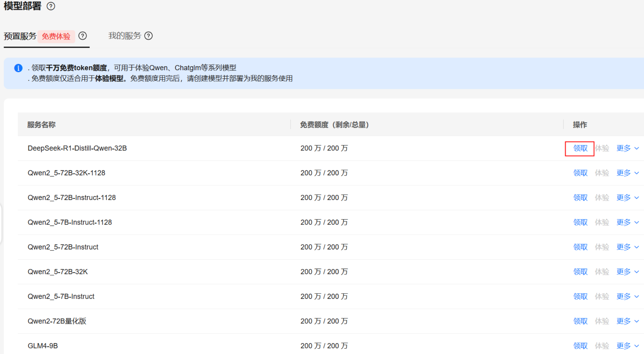Click the 免费体验 red badge

point(56,36)
